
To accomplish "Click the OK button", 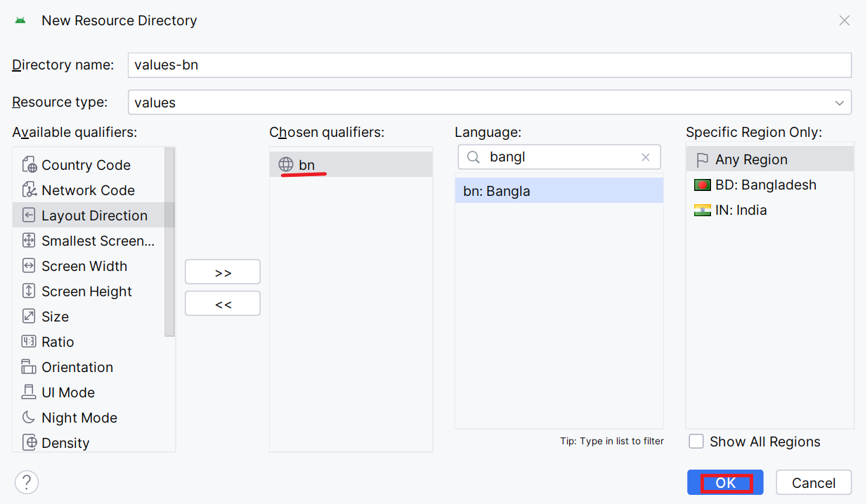I will pyautogui.click(x=725, y=483).
